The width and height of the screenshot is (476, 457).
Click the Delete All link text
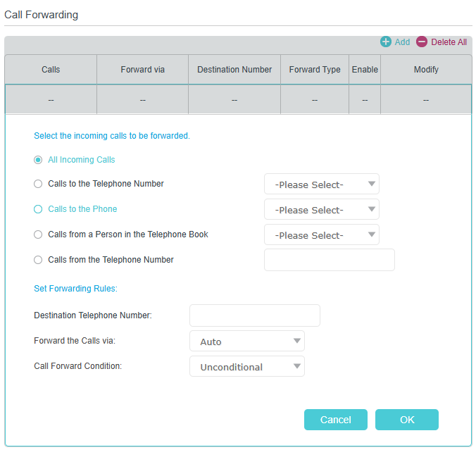click(x=449, y=42)
